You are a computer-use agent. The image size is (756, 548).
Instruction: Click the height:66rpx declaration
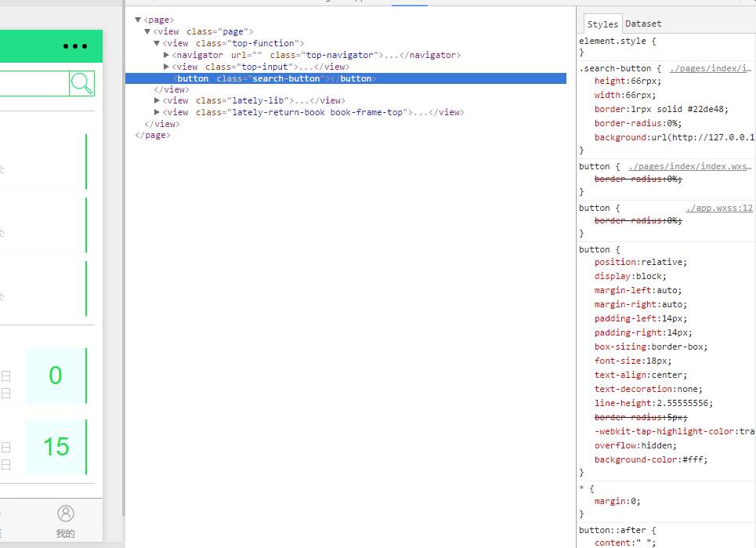[628, 81]
